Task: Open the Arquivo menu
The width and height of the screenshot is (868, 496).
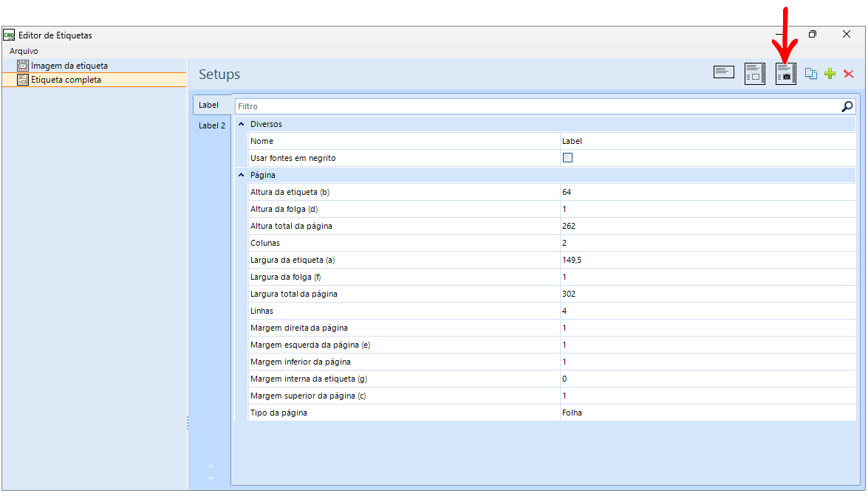Action: click(24, 51)
